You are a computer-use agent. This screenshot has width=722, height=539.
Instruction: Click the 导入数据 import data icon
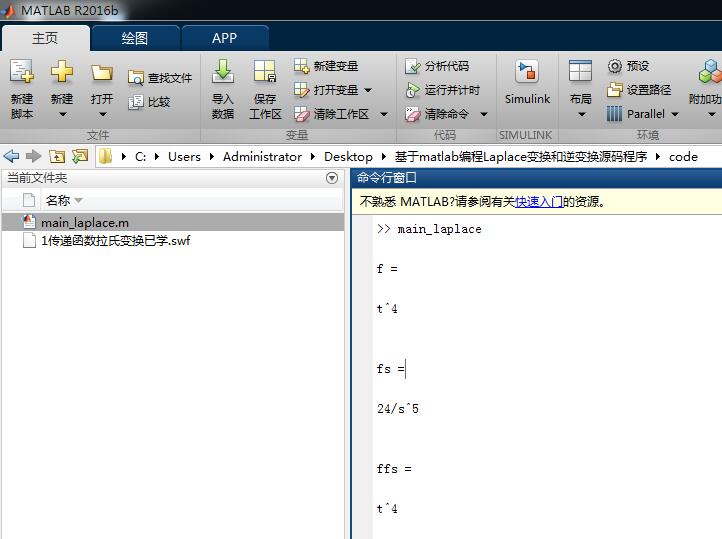[x=223, y=71]
